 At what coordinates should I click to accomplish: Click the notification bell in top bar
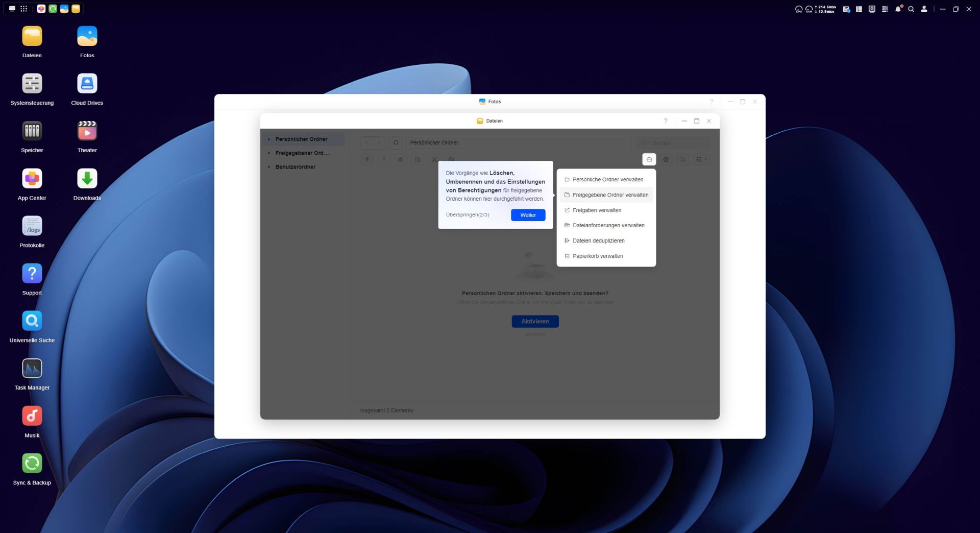898,9
